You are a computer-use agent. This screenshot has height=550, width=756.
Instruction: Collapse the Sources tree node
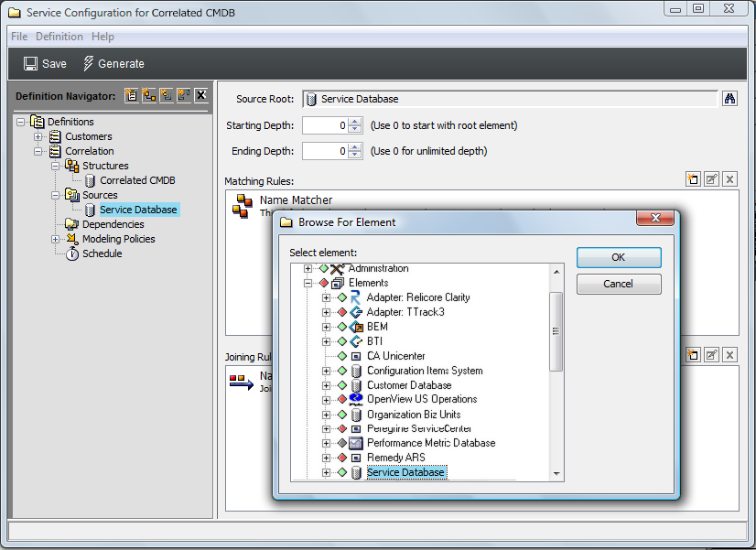pos(56,195)
